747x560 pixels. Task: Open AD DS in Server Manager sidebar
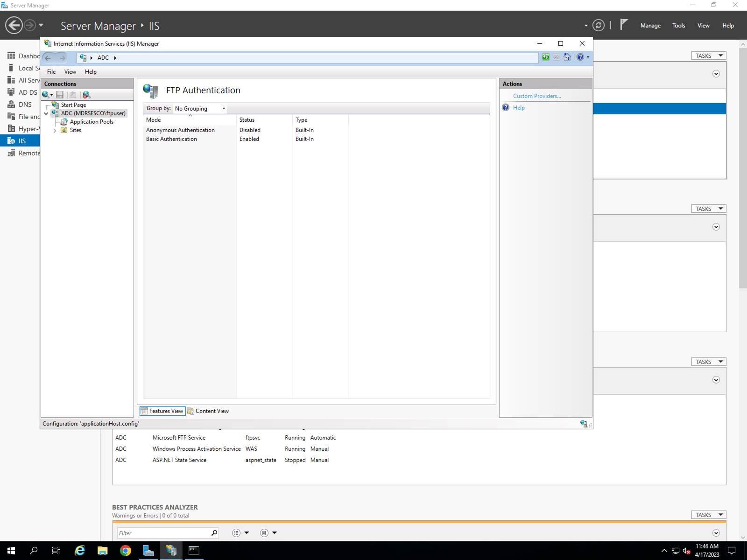[22, 92]
